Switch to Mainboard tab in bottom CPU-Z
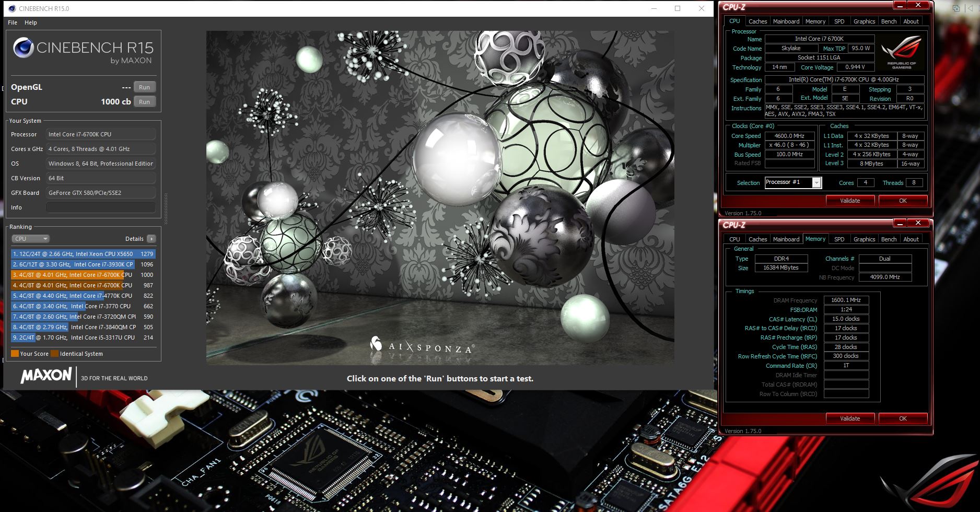Image resolution: width=980 pixels, height=512 pixels. [786, 239]
